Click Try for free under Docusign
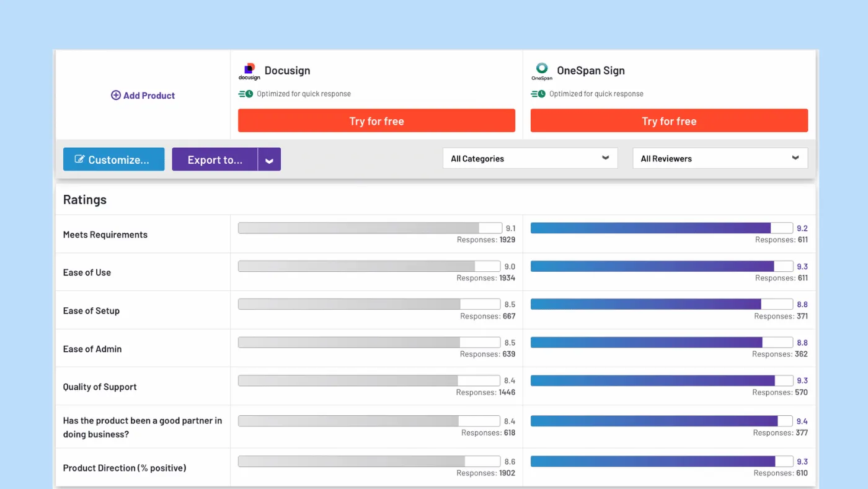Screen dimensions: 868x489 tap(376, 120)
